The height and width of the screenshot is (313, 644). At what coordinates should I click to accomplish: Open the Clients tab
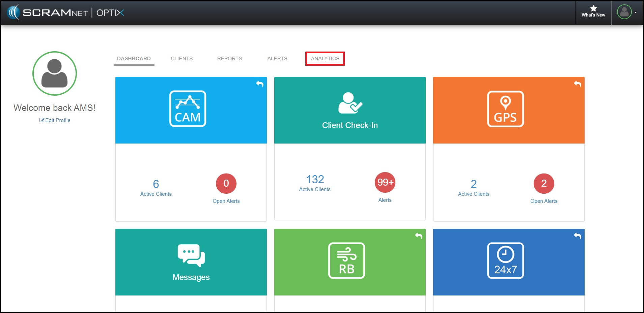point(181,59)
